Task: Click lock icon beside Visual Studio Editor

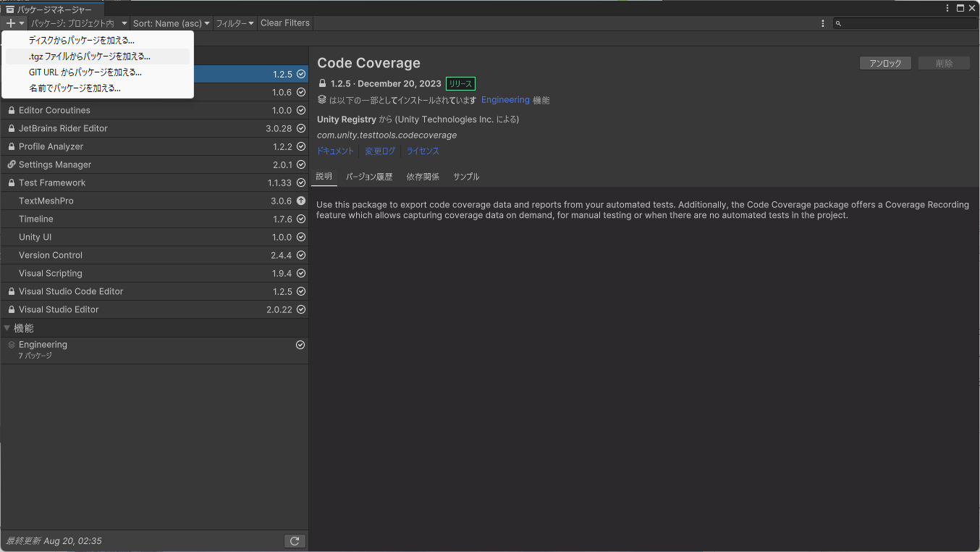Action: 12,309
